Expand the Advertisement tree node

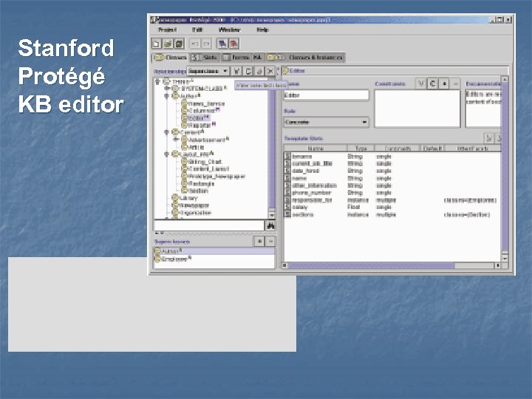click(175, 140)
